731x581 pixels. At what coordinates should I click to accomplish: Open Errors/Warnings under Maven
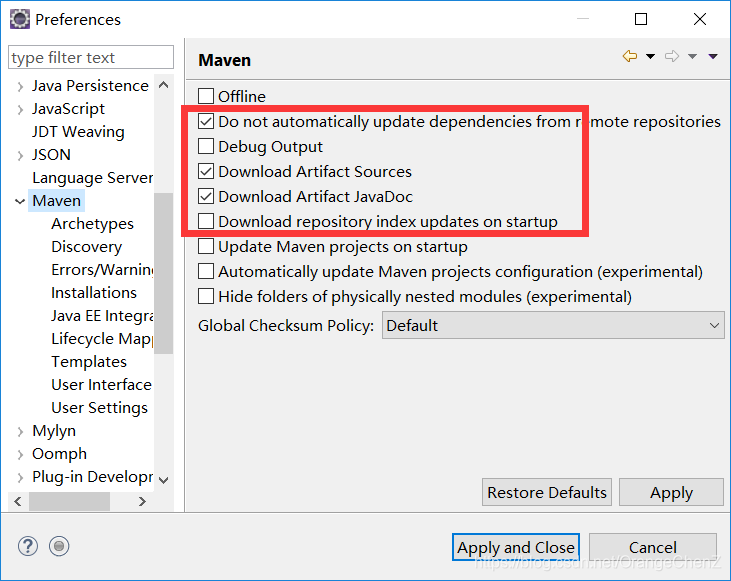coord(102,270)
